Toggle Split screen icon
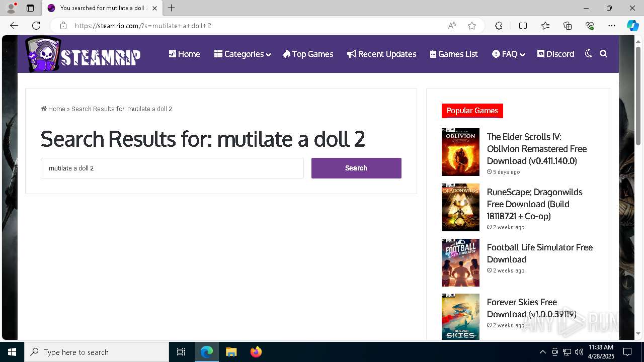644x362 pixels. pyautogui.click(x=523, y=26)
